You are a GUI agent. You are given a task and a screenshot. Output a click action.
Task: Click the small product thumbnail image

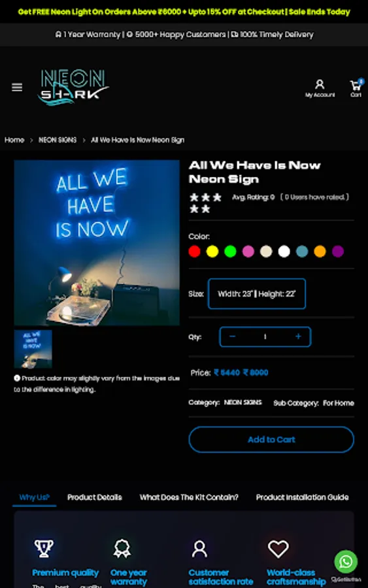pos(33,349)
